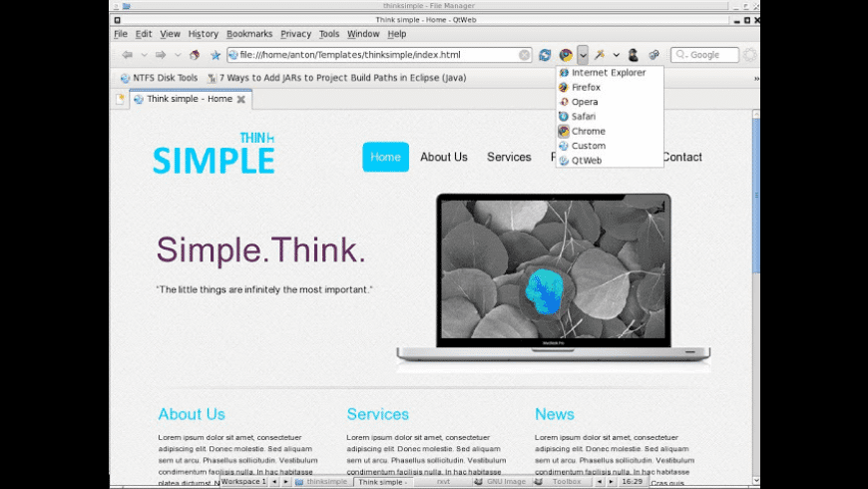Open the home page icon

pos(195,55)
